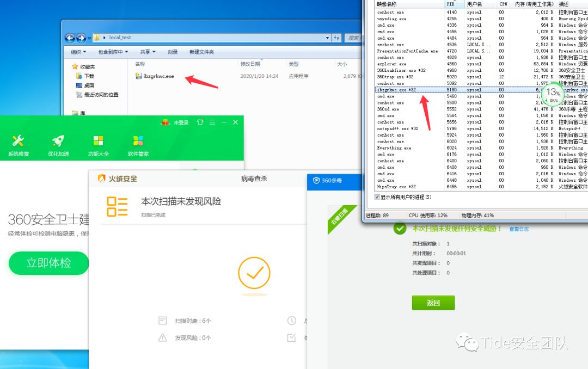
Task: Sort files by the 类型 column
Action: click(293, 64)
